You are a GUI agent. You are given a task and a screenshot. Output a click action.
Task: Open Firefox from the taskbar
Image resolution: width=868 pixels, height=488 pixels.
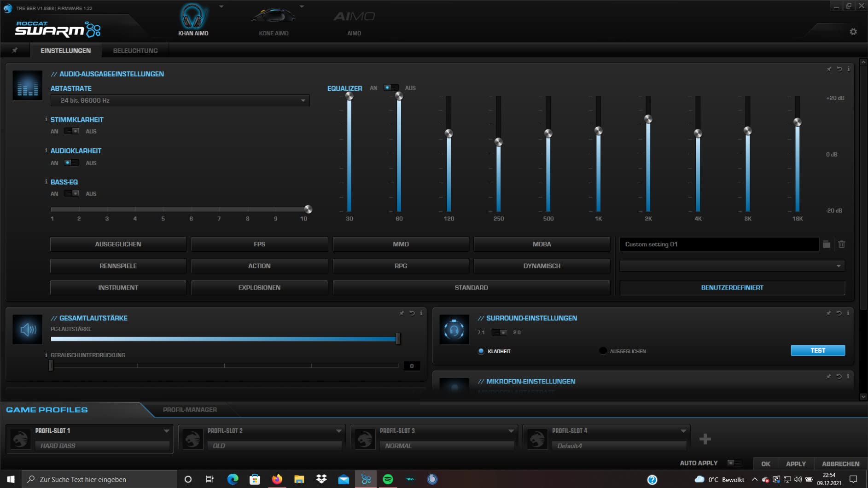point(277,479)
